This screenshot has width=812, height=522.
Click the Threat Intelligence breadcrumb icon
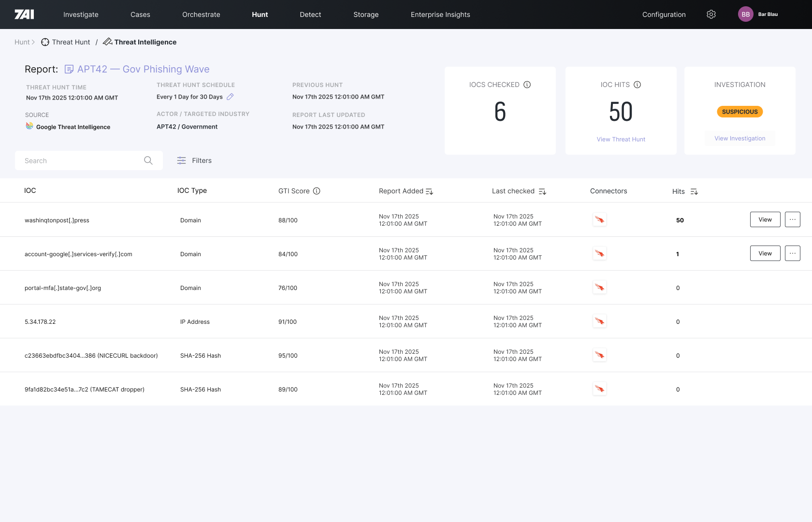pos(107,42)
